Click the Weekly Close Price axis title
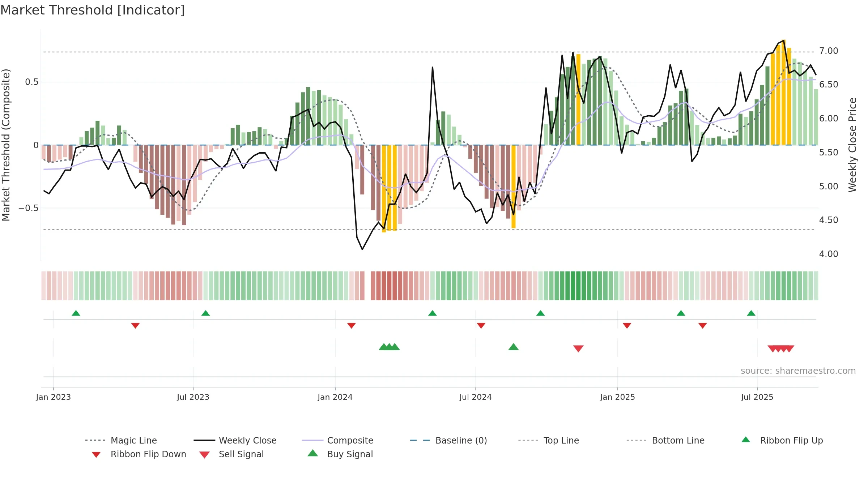This screenshot has width=868, height=488. pyautogui.click(x=853, y=145)
